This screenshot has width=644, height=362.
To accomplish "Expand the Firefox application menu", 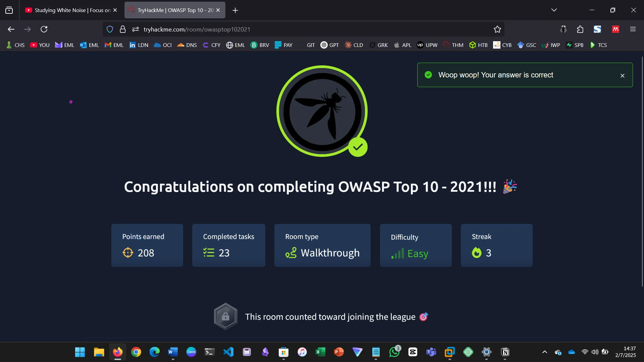I will 633,29.
